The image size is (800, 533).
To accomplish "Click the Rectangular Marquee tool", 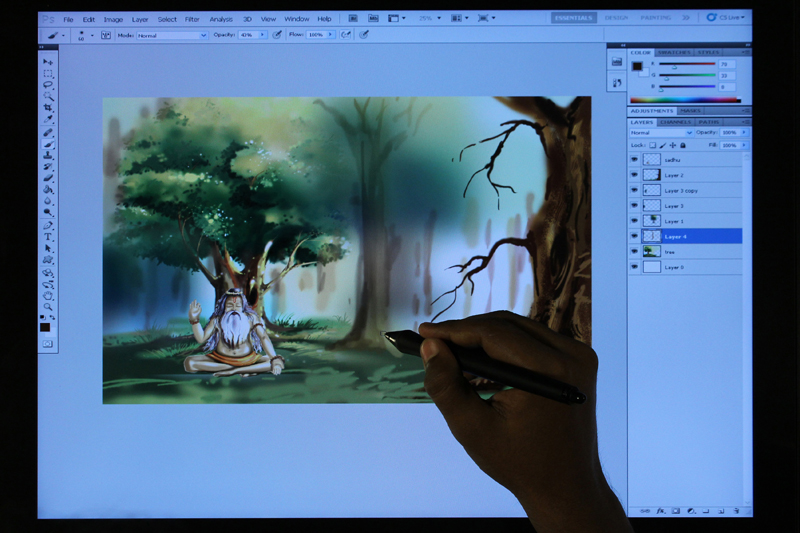I will click(47, 73).
